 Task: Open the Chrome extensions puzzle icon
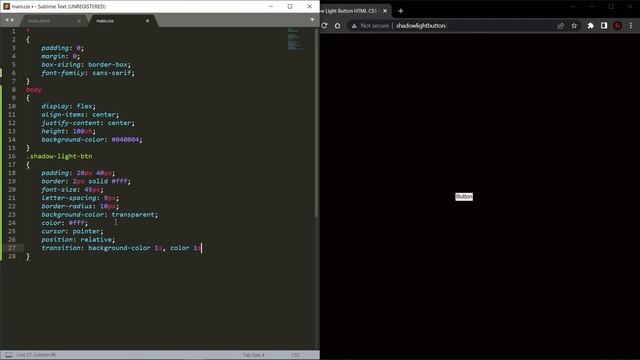(591, 26)
